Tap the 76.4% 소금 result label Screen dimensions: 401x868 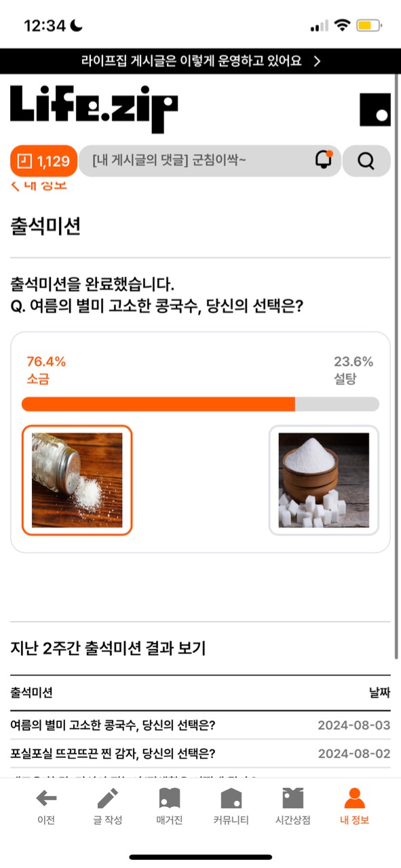point(46,370)
